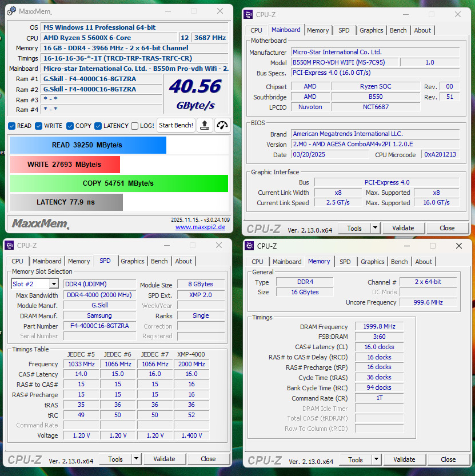Click the CPU Microcode 0xA201213 value
The width and height of the screenshot is (475, 476).
coord(440,154)
